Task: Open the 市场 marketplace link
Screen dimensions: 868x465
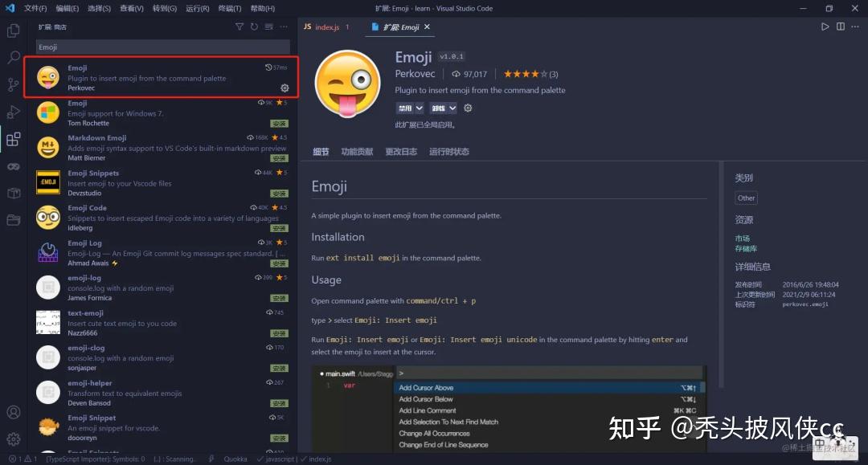Action: click(x=743, y=239)
